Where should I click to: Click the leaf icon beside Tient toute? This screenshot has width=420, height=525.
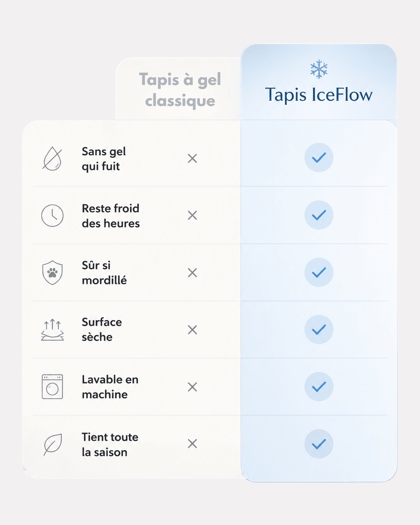52,444
